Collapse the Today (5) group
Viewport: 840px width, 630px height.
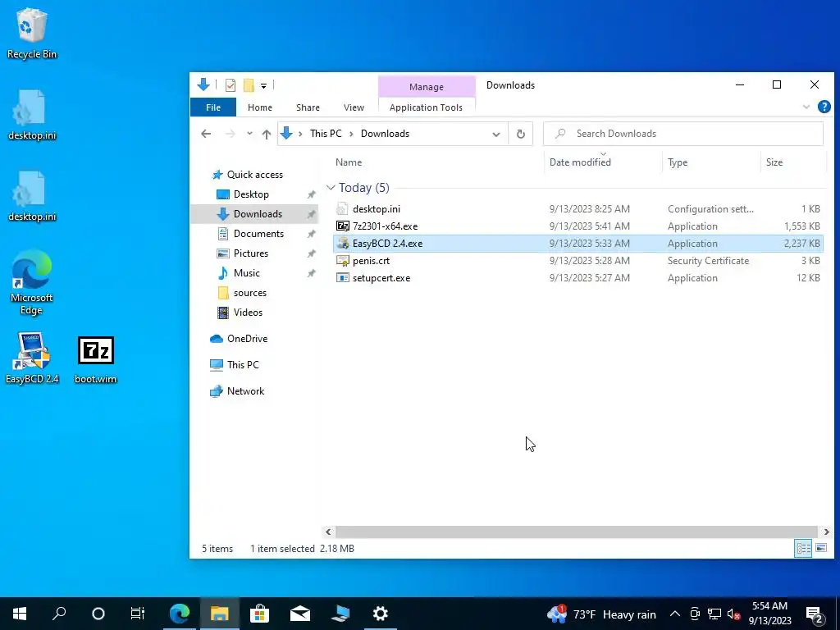click(331, 188)
